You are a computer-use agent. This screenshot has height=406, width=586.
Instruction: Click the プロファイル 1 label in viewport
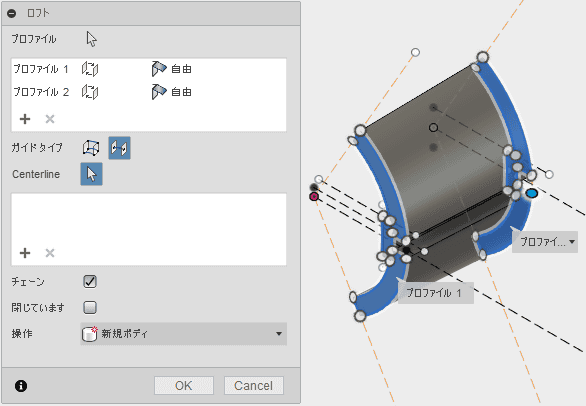(x=436, y=293)
